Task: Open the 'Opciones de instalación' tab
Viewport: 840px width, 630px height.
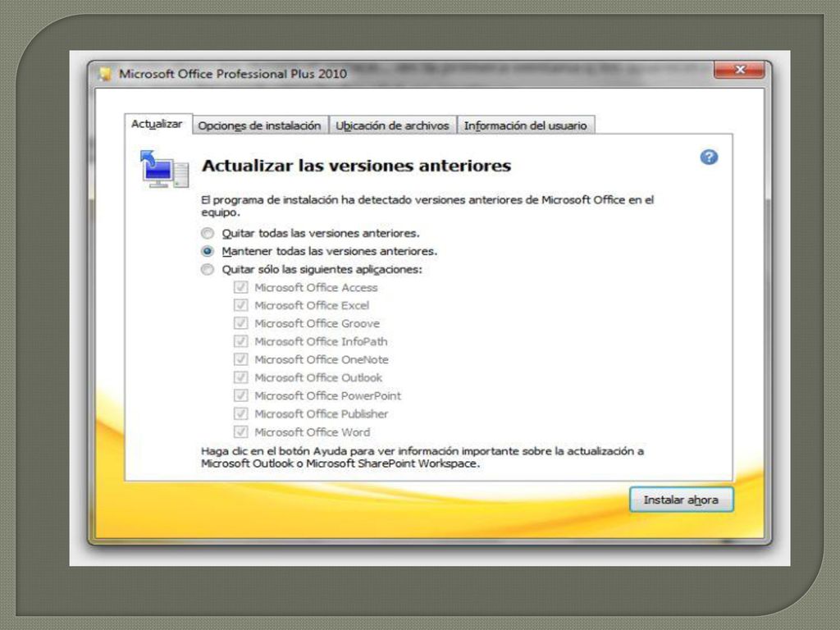Action: click(x=260, y=126)
